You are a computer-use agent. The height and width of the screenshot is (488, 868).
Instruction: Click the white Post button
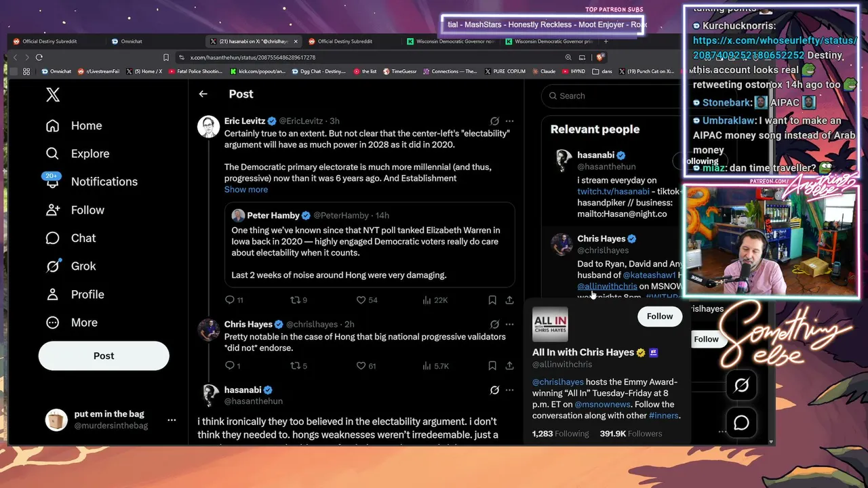point(104,356)
